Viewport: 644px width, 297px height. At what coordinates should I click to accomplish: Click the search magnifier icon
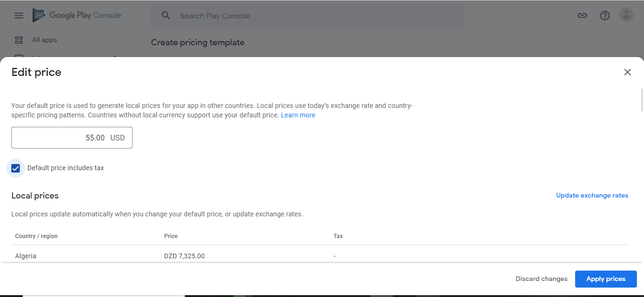[x=166, y=16]
